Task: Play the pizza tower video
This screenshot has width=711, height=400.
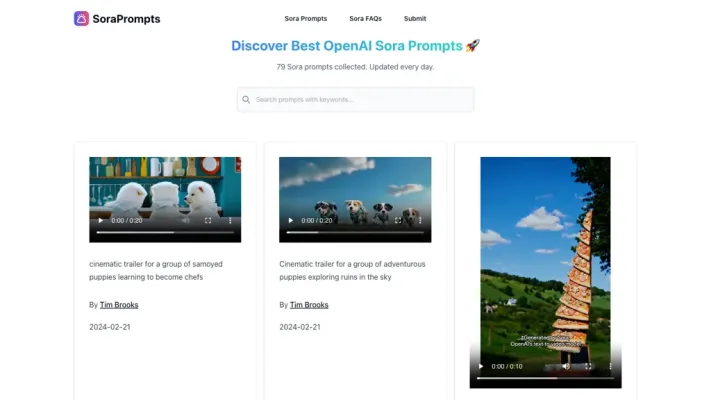Action: click(x=480, y=366)
